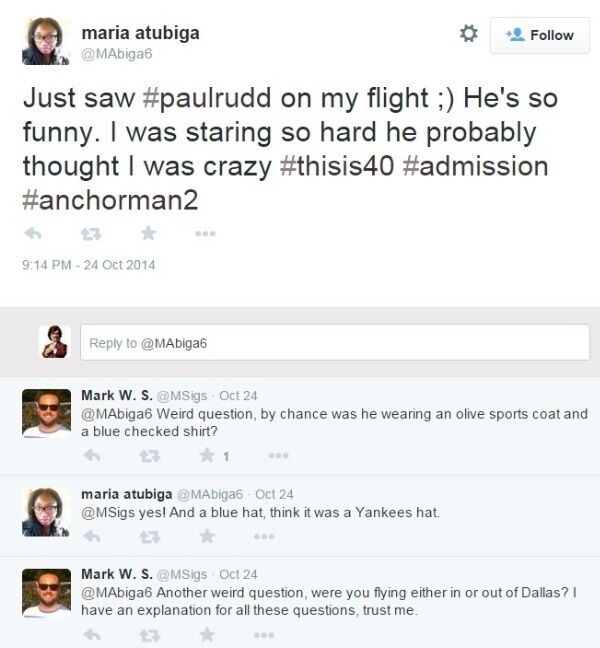Open more options on the main tweet

pyautogui.click(x=205, y=233)
